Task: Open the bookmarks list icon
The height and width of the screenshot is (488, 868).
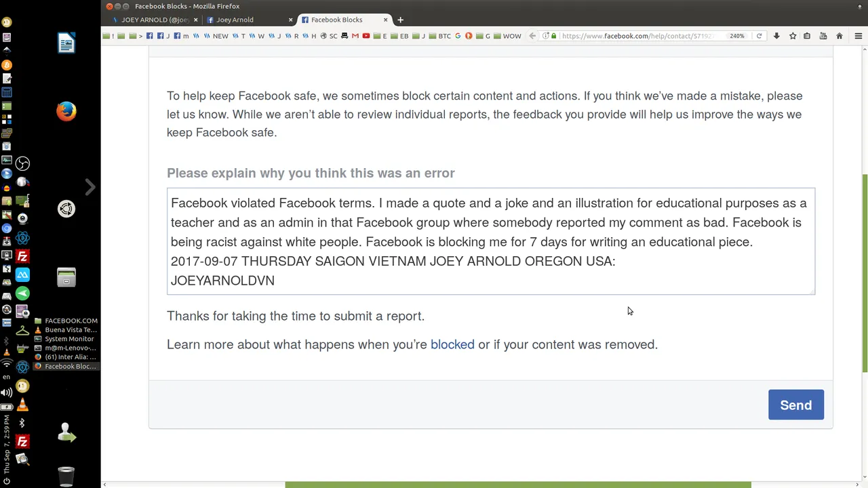Action: 807,36
